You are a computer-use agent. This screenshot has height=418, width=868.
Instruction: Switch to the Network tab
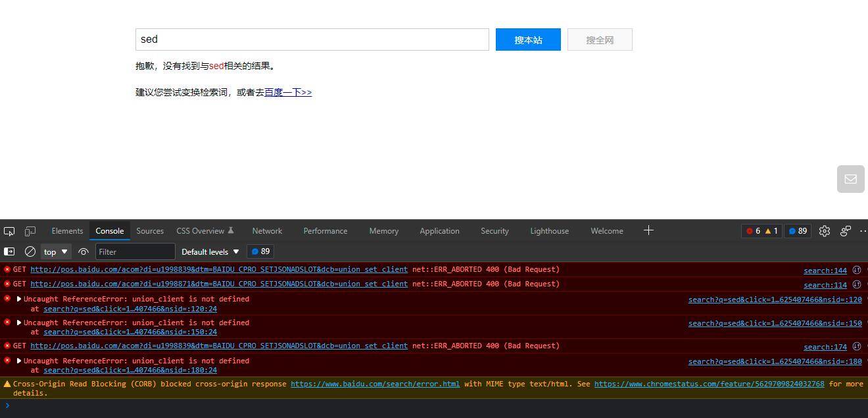(267, 231)
